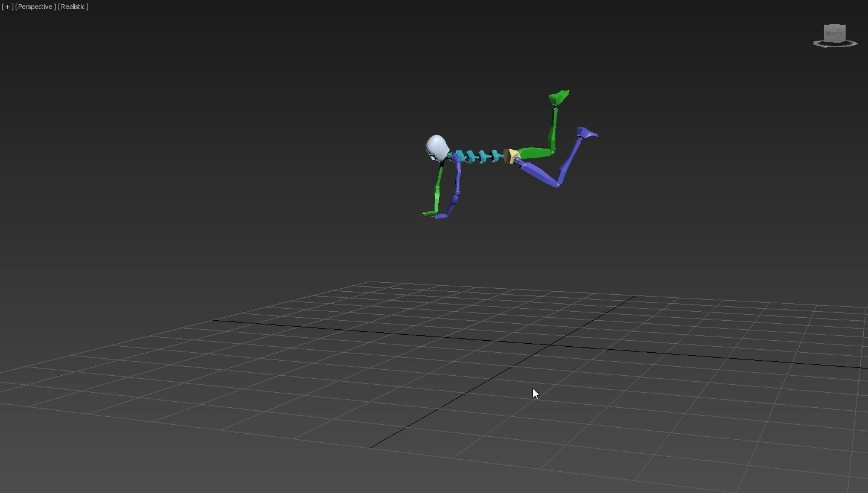This screenshot has height=493, width=868.
Task: Select the green hand near the ground
Action: click(430, 213)
